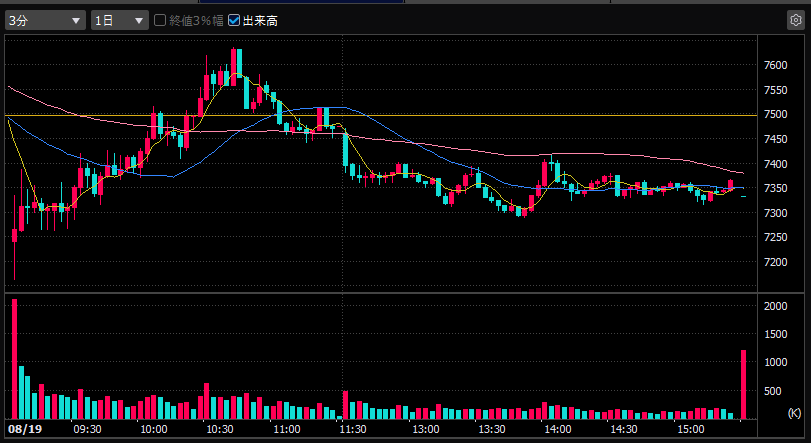Screen dimensions: 811x443
Task: Click the 11:00 time axis label
Action: [287, 429]
